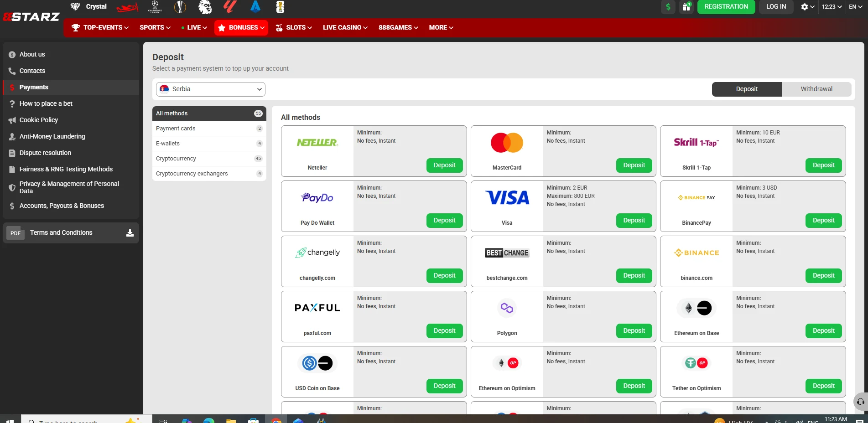Click the Polygon cryptocurrency logo

click(x=507, y=308)
